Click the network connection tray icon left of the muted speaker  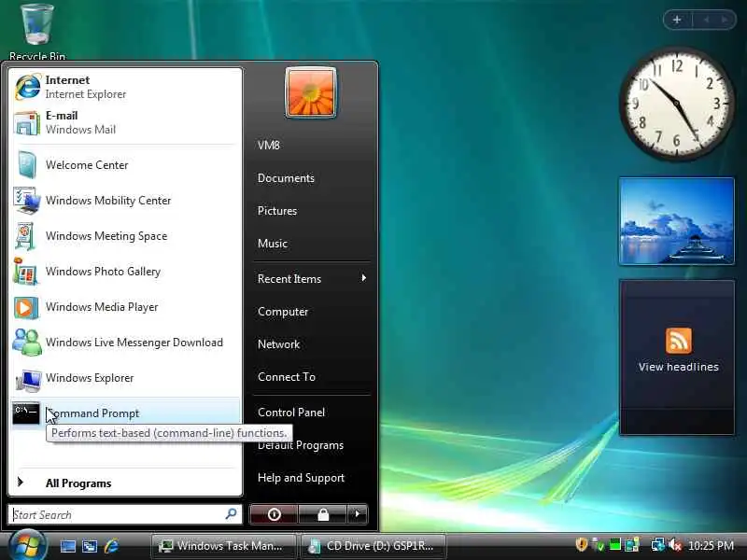pyautogui.click(x=657, y=544)
